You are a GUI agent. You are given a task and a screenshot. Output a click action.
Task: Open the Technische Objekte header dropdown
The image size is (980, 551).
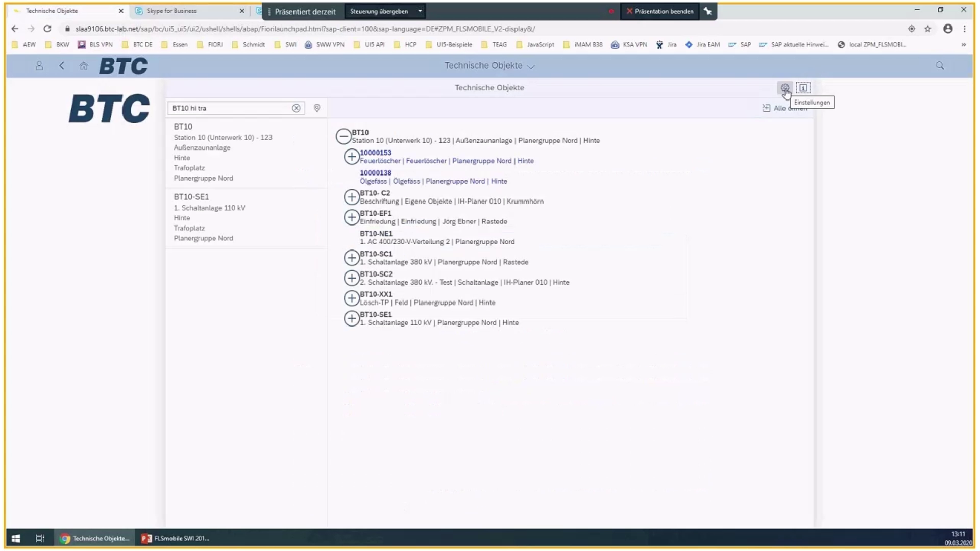pyautogui.click(x=531, y=66)
